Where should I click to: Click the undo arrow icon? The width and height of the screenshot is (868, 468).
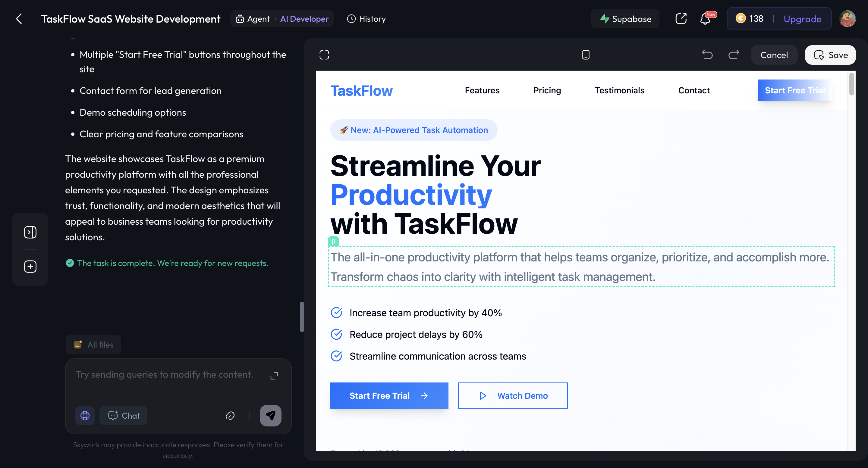pyautogui.click(x=707, y=55)
